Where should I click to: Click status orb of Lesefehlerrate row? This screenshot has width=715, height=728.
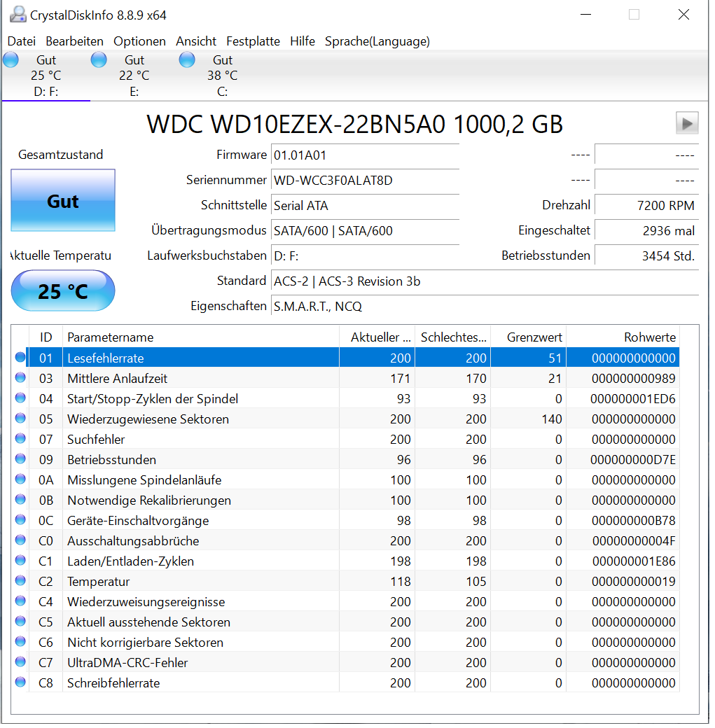[x=20, y=357]
